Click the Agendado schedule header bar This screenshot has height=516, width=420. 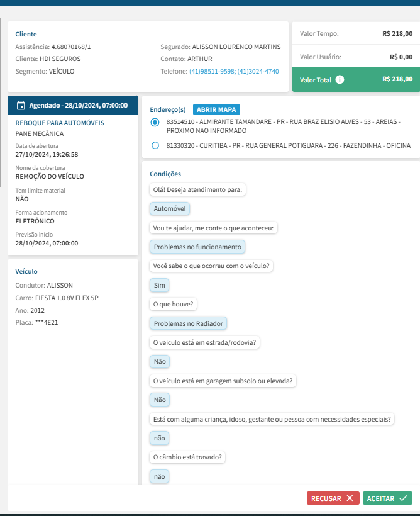[72, 105]
